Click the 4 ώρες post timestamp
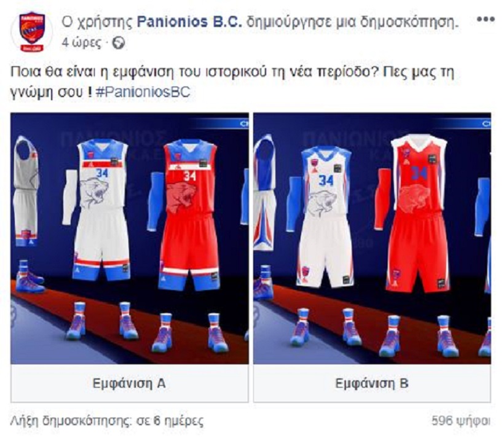Image resolution: width=504 pixels, height=438 pixels. click(81, 43)
